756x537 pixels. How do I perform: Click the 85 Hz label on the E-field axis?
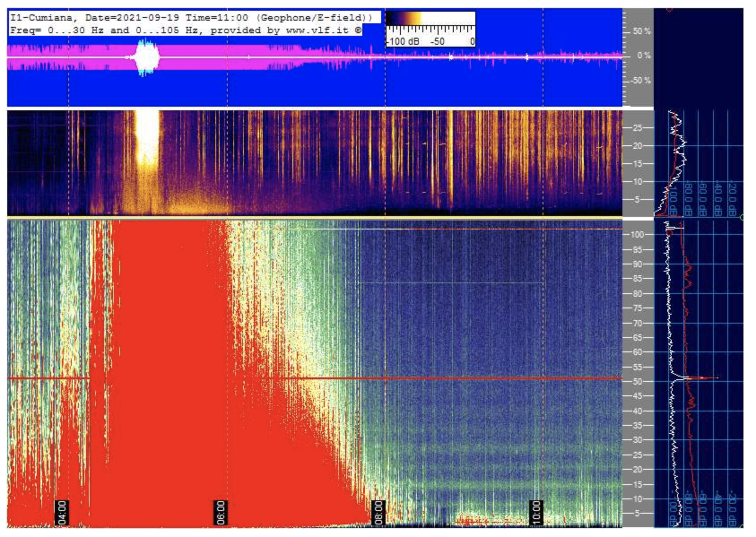tap(637, 278)
